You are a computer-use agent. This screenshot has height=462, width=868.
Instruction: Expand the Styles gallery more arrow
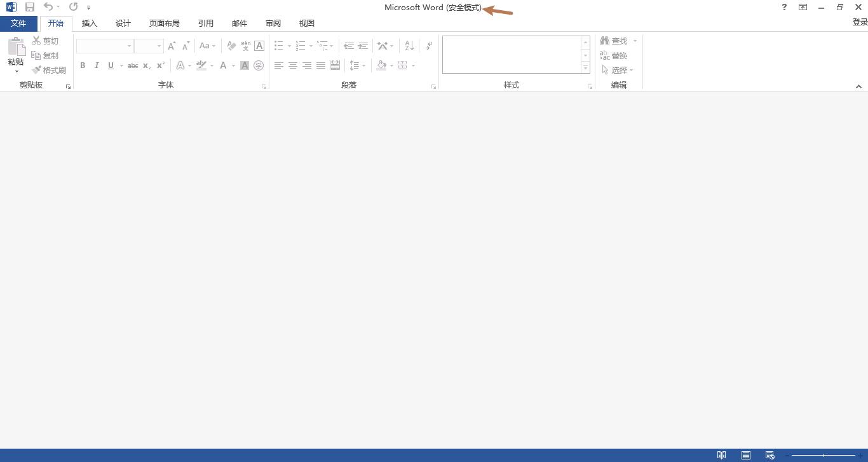pyautogui.click(x=585, y=68)
